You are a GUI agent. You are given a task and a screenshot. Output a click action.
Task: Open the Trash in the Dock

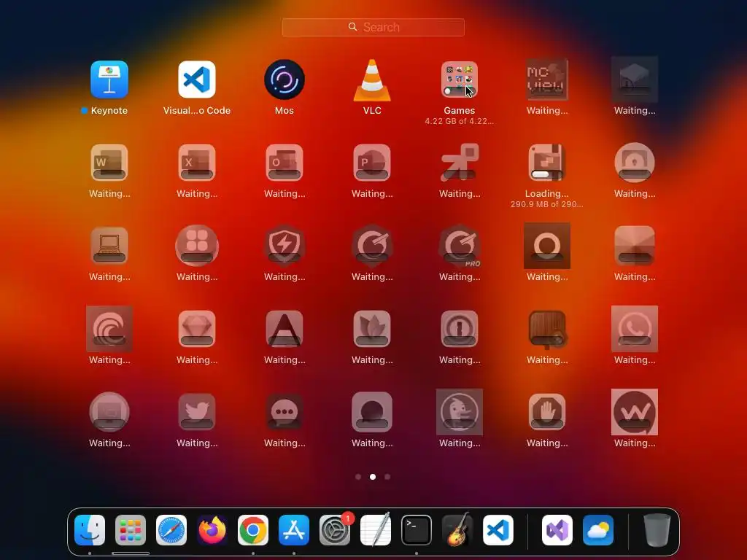point(657,530)
